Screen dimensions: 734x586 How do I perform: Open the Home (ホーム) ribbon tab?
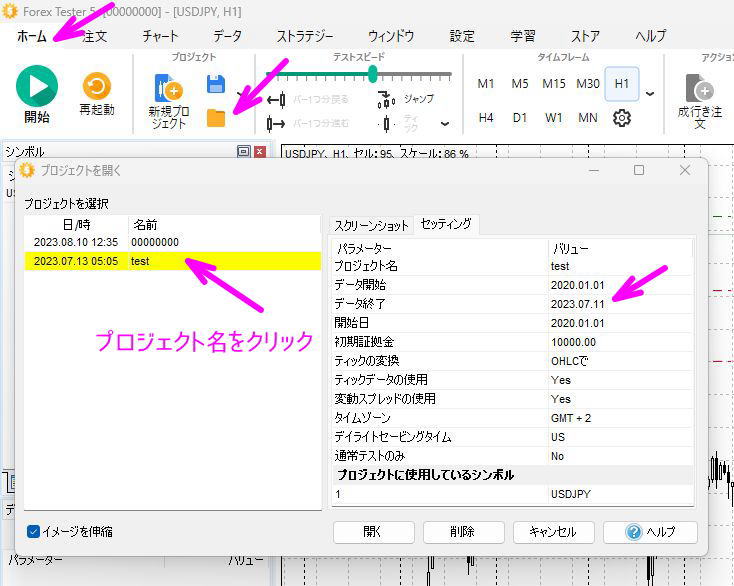(32, 36)
